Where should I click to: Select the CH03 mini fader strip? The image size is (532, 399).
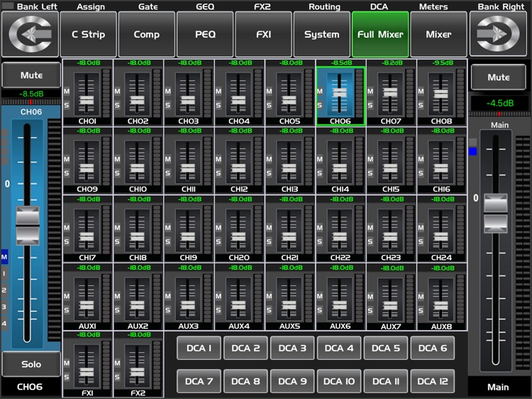pos(189,92)
